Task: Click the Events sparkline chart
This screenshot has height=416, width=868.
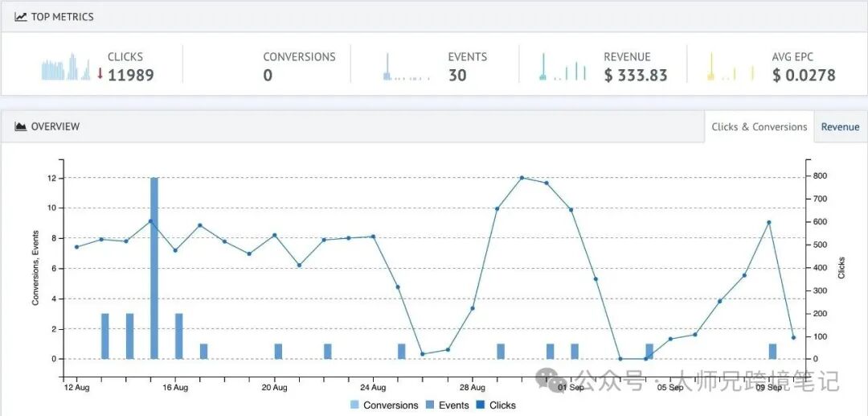Action: [x=407, y=67]
